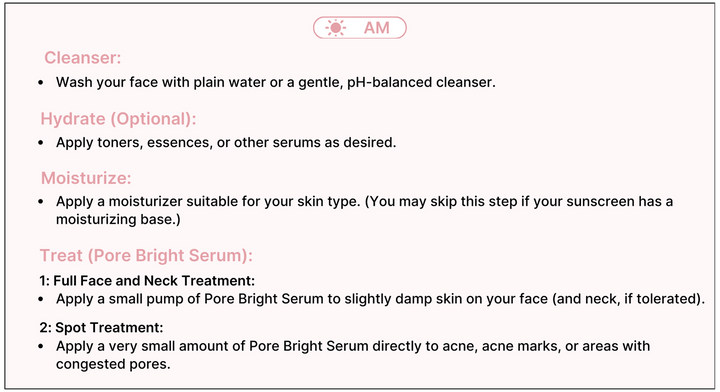The image size is (720, 392).
Task: Select the Moisturize heading
Action: pos(86,178)
